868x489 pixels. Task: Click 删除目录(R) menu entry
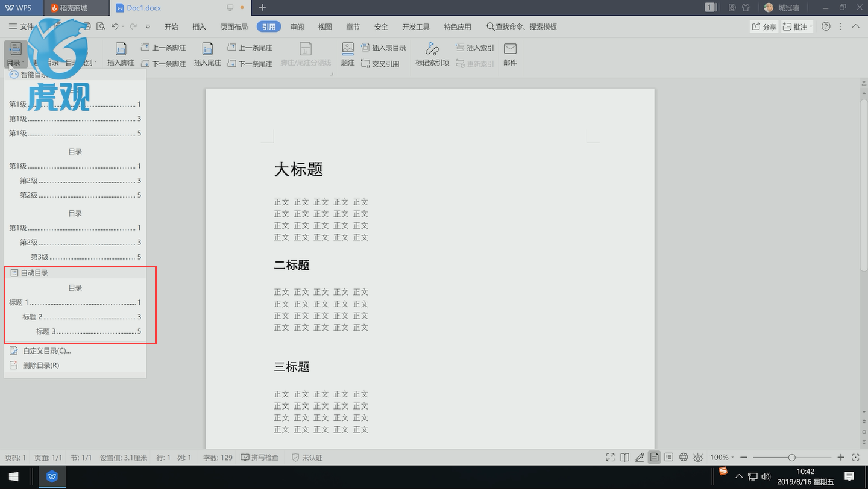click(41, 365)
